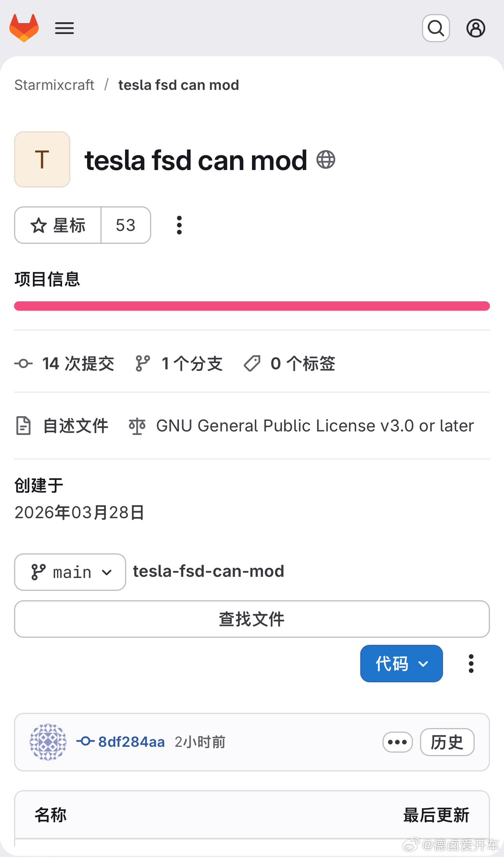Open the hamburger navigation menu
Image resolution: width=504 pixels, height=857 pixels.
point(64,28)
